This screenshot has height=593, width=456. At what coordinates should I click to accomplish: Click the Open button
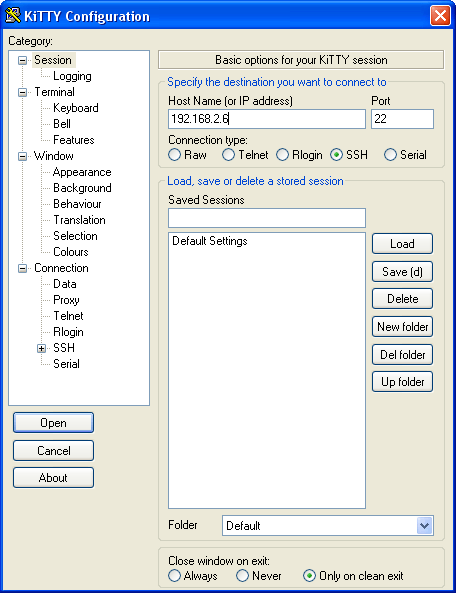point(53,423)
